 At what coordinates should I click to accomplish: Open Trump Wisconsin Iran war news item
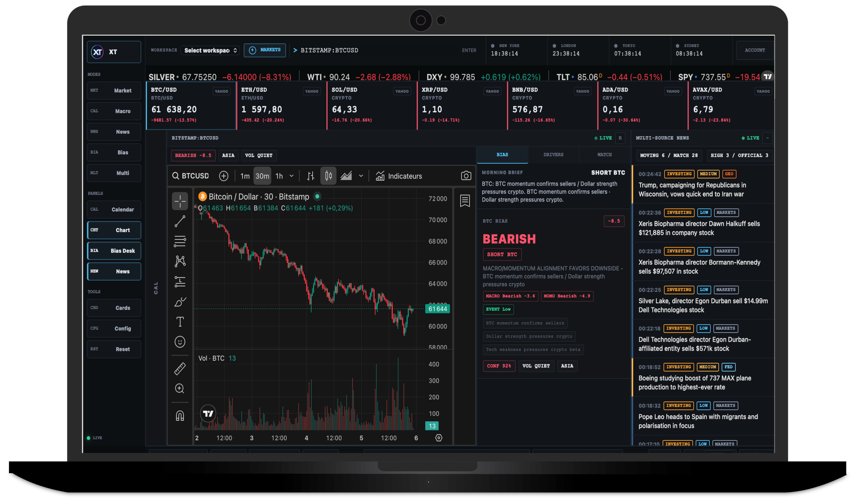(703, 184)
